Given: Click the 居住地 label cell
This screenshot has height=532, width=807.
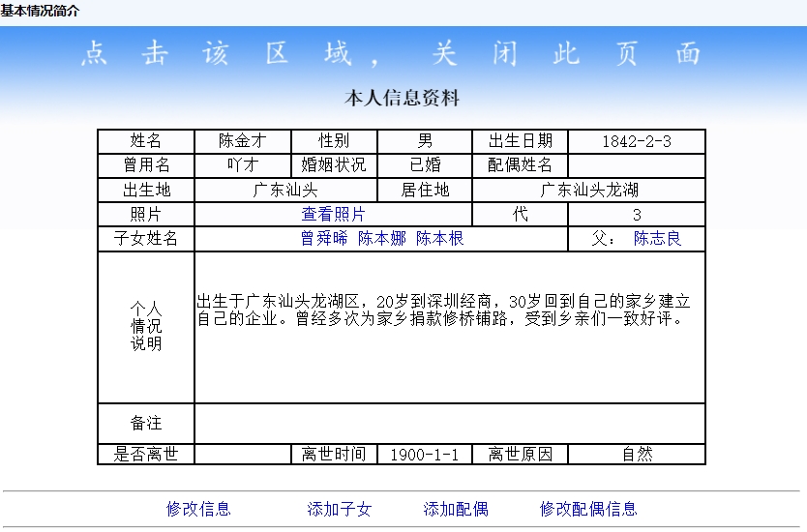Looking at the screenshot, I should pos(425,190).
